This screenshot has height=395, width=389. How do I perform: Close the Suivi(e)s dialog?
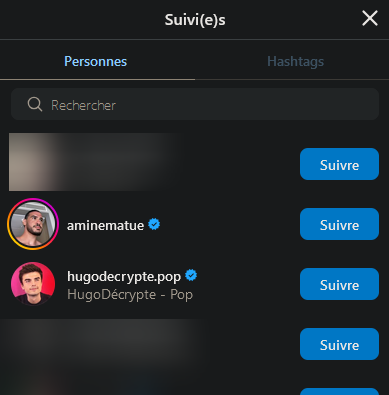[x=370, y=18]
